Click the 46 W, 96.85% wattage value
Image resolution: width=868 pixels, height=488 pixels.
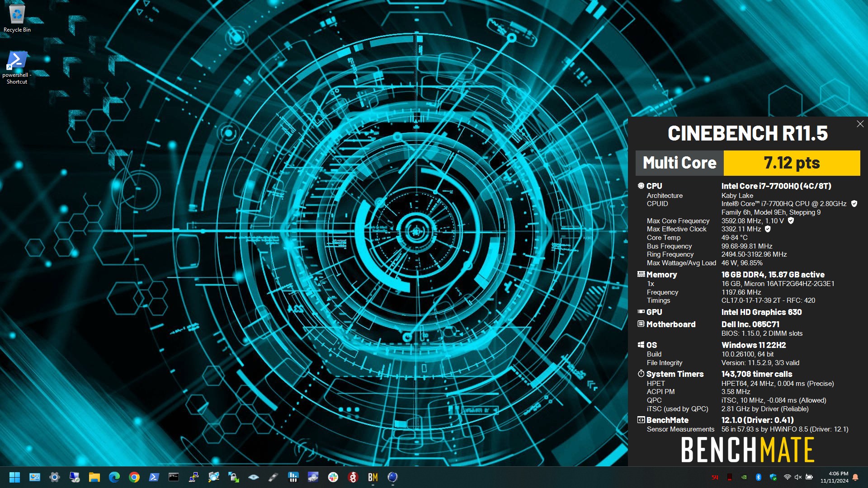tap(742, 263)
